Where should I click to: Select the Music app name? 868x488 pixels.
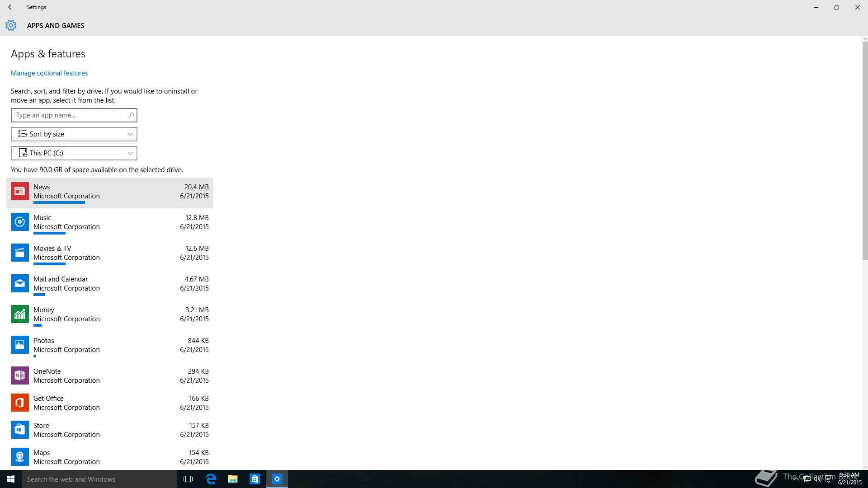[x=42, y=218]
